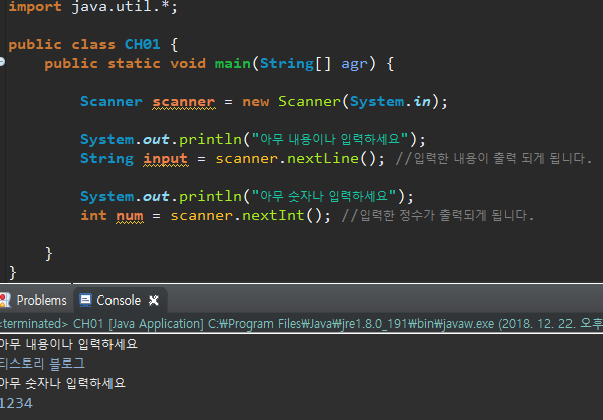This screenshot has height=420, width=603.
Task: Click the underlined input variable
Action: (x=165, y=158)
